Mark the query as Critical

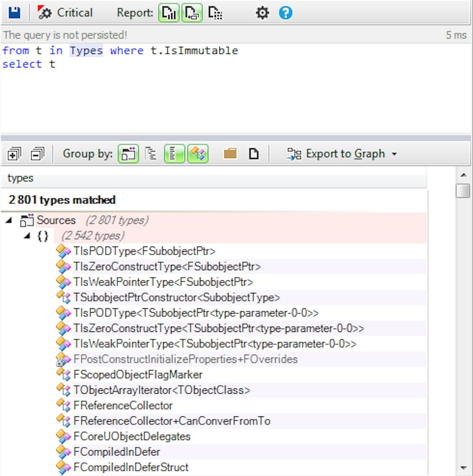[65, 13]
